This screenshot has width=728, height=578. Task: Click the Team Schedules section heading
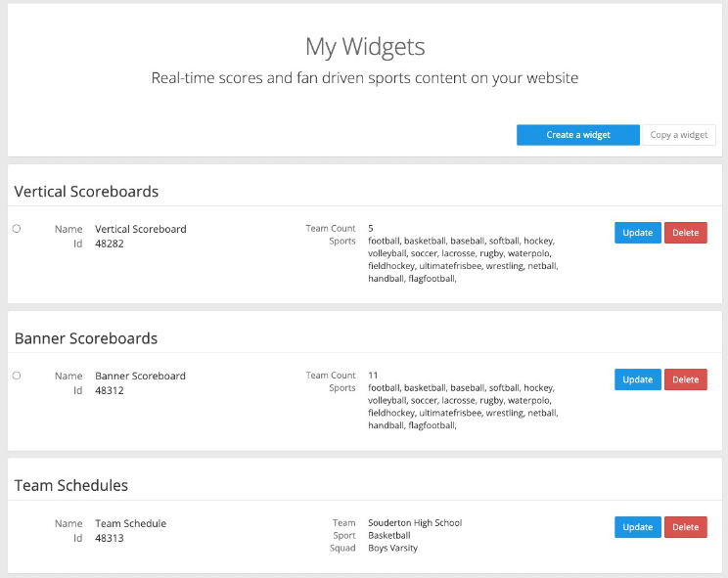coord(71,485)
